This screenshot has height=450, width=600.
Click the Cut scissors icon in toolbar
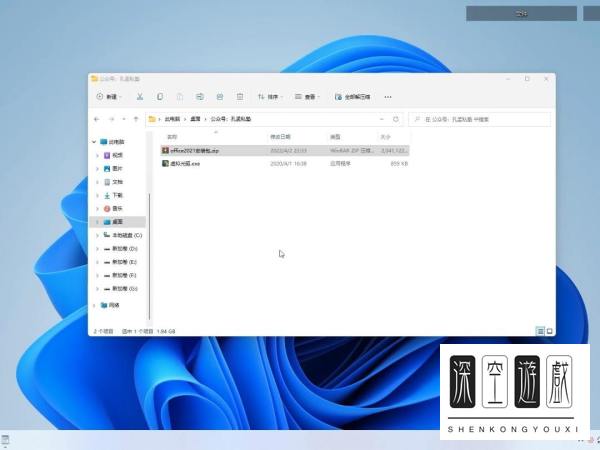[140, 97]
